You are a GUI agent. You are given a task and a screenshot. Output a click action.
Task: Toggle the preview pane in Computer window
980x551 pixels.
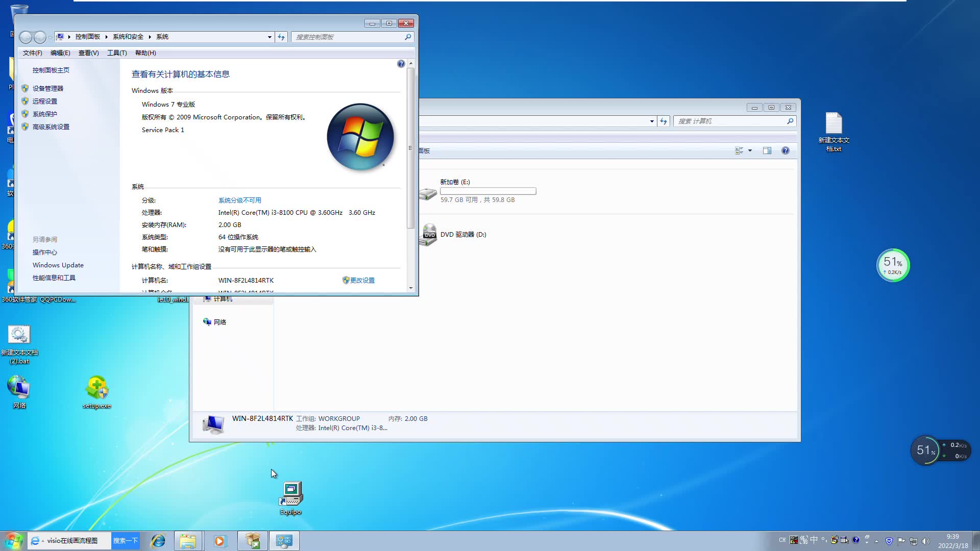tap(767, 151)
